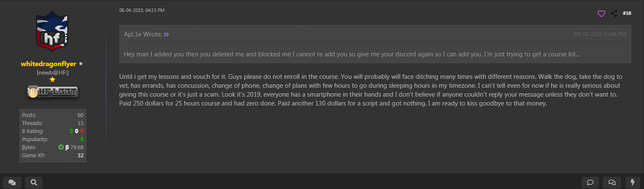The height and width of the screenshot is (189, 644).
Task: Click the chat bubbles icon at bottom left
Action: 12,182
